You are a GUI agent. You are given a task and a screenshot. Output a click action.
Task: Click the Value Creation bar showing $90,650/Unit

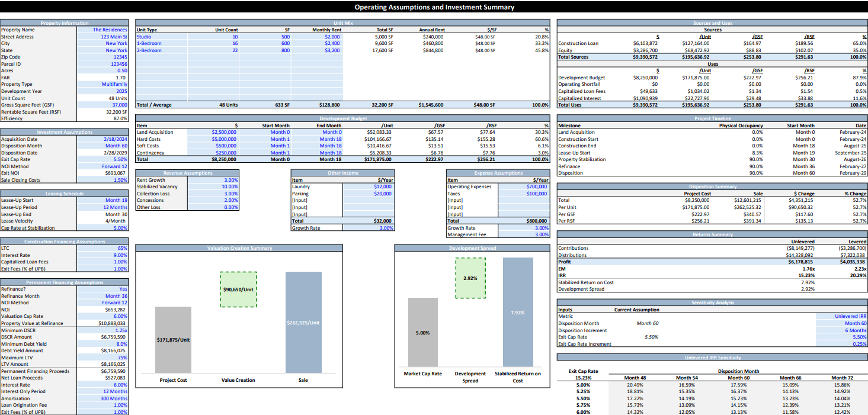(x=238, y=290)
